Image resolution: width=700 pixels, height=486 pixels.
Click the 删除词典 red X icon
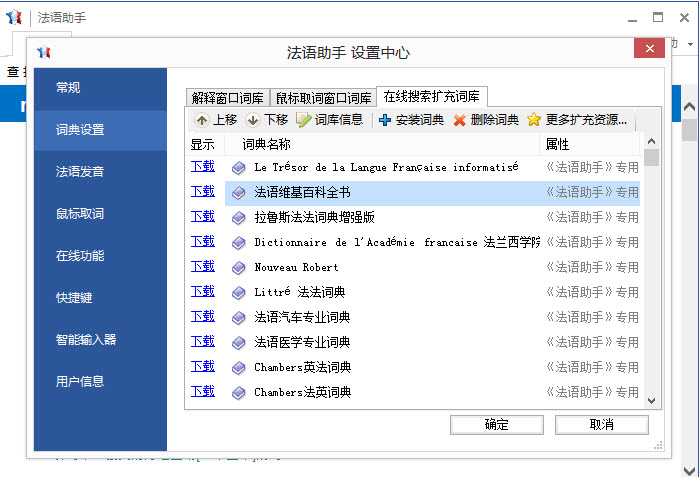click(459, 120)
